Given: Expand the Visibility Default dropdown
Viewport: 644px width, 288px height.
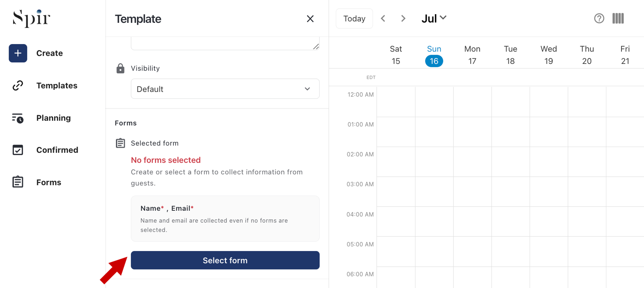Looking at the screenshot, I should click(225, 89).
